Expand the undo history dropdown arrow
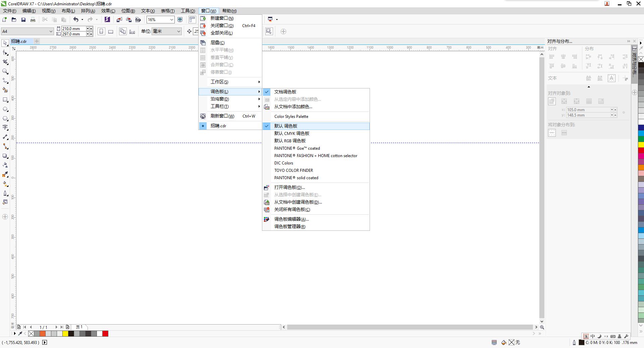The image size is (644, 348). (x=82, y=20)
